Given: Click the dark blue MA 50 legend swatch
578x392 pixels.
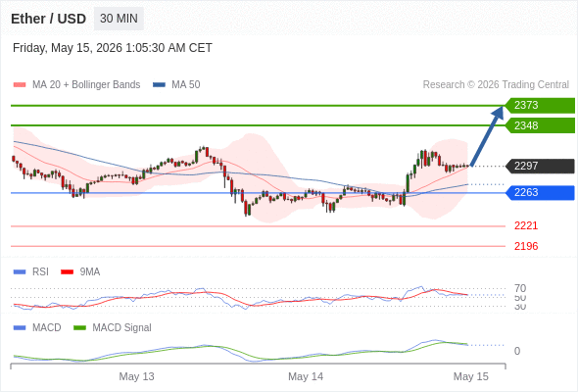Looking at the screenshot, I should pyautogui.click(x=159, y=85).
